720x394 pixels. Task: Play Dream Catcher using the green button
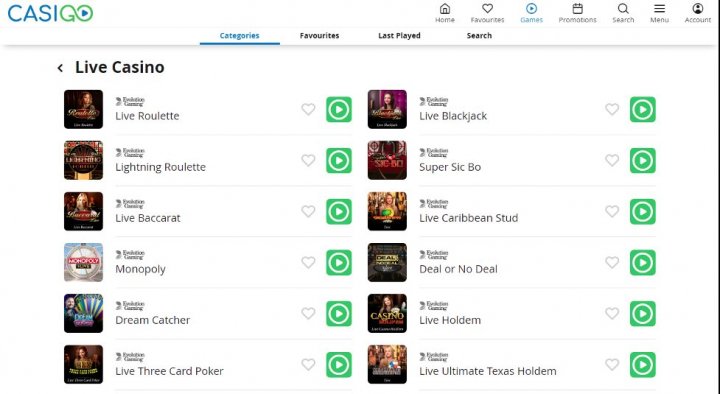pos(339,314)
